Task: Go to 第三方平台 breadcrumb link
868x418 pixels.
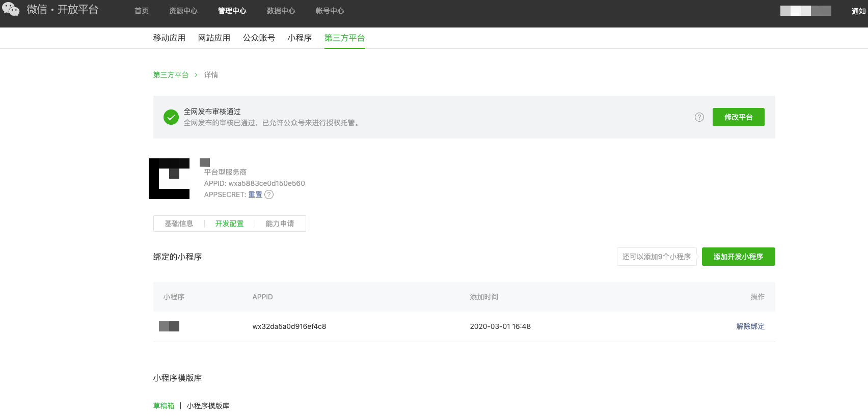Action: tap(171, 75)
